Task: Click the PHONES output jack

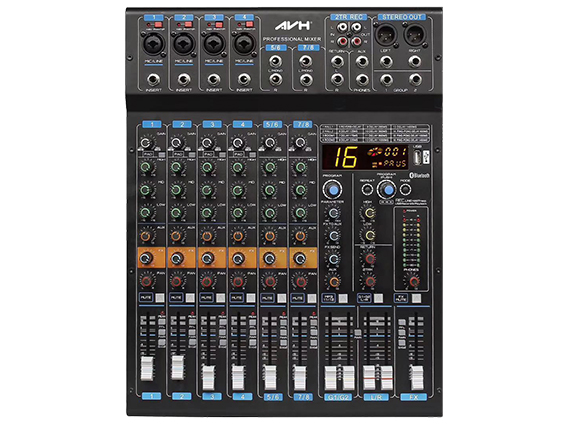Action: tap(362, 79)
